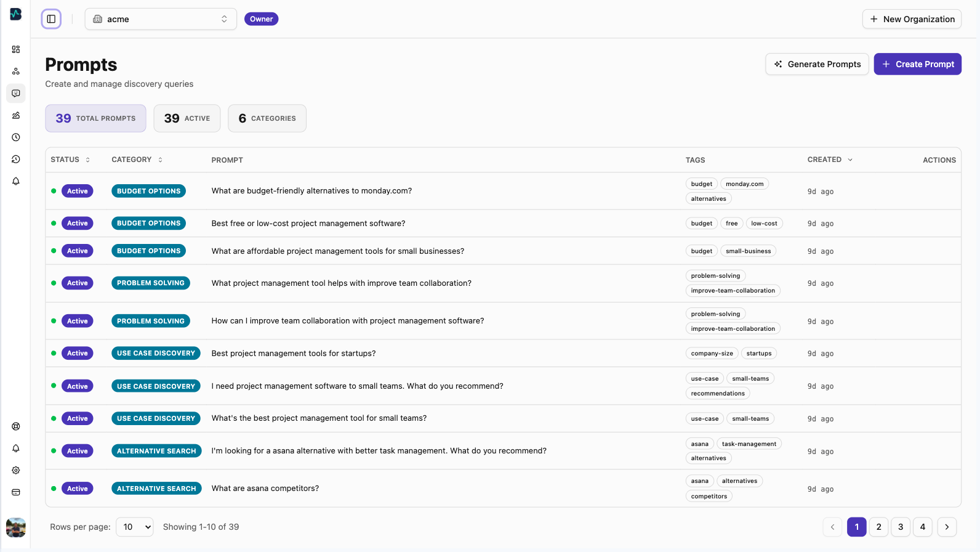
Task: Click Problem Solving badge for 'How can I improve' row
Action: [151, 321]
